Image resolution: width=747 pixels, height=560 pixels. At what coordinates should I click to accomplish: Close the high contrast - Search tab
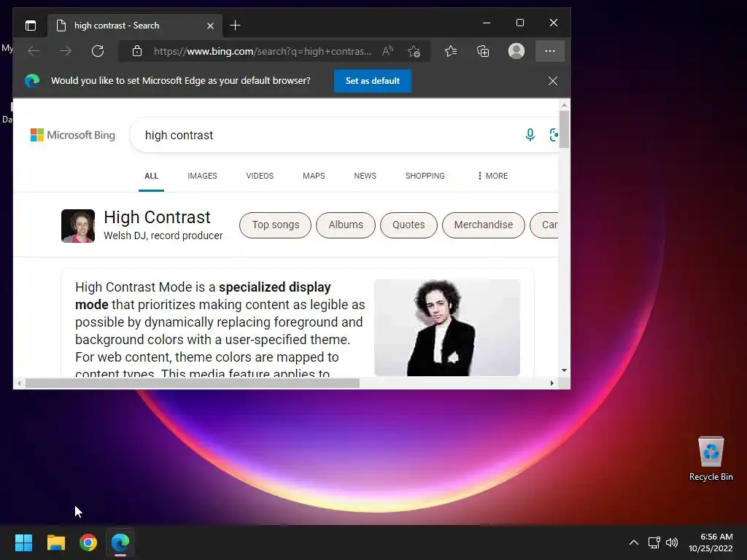click(x=210, y=26)
